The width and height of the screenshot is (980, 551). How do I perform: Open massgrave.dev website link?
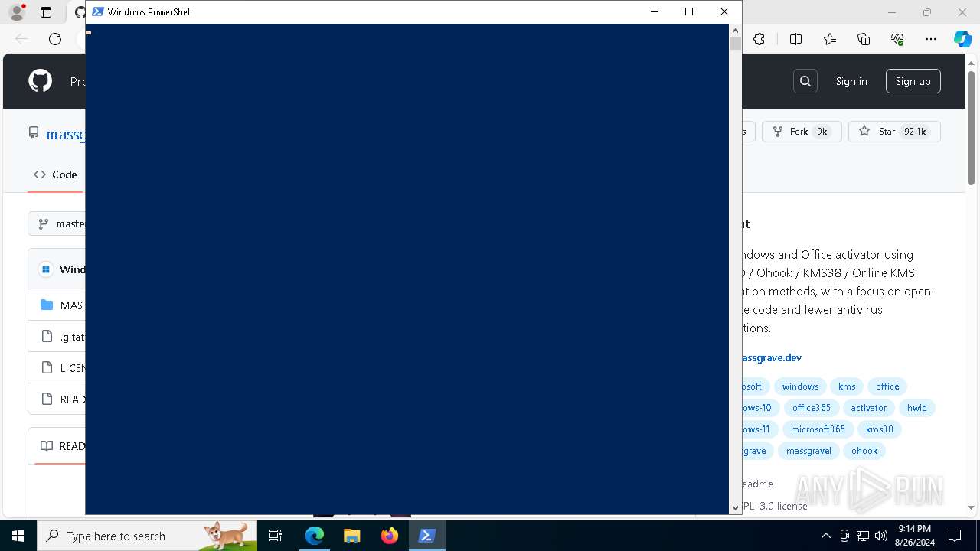(772, 357)
